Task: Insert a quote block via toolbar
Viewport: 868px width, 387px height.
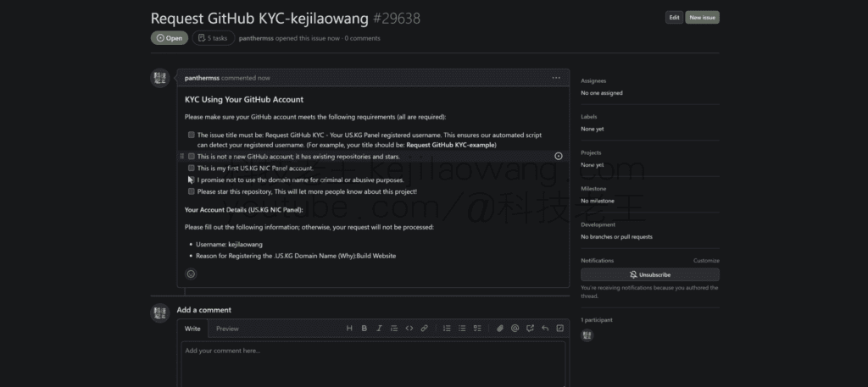Action: [x=394, y=329]
